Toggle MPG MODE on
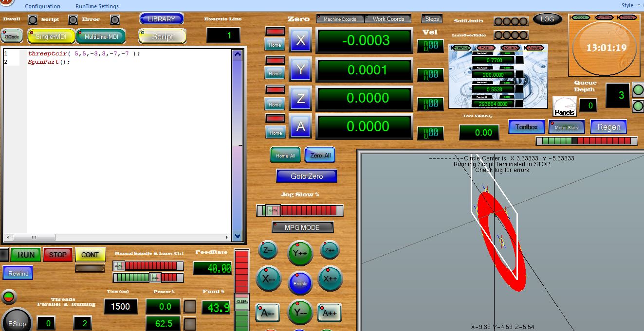Viewport: 644px width, 331px height. [x=302, y=227]
